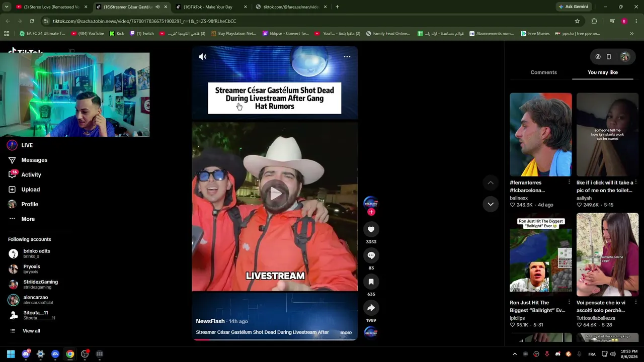Open the Chrome three-dot menu

point(636,21)
